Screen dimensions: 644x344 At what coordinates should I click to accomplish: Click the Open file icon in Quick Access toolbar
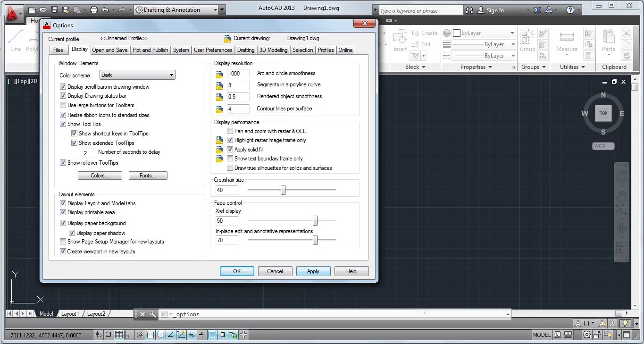[x=43, y=10]
